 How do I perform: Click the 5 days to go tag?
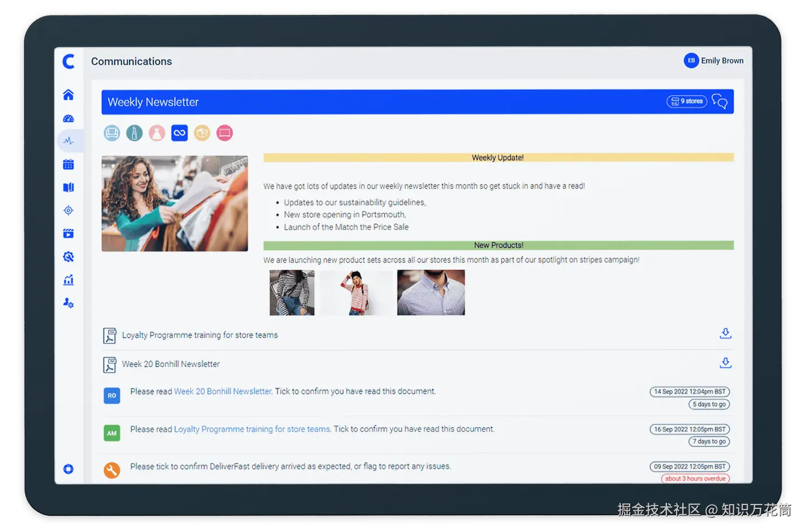coord(709,404)
